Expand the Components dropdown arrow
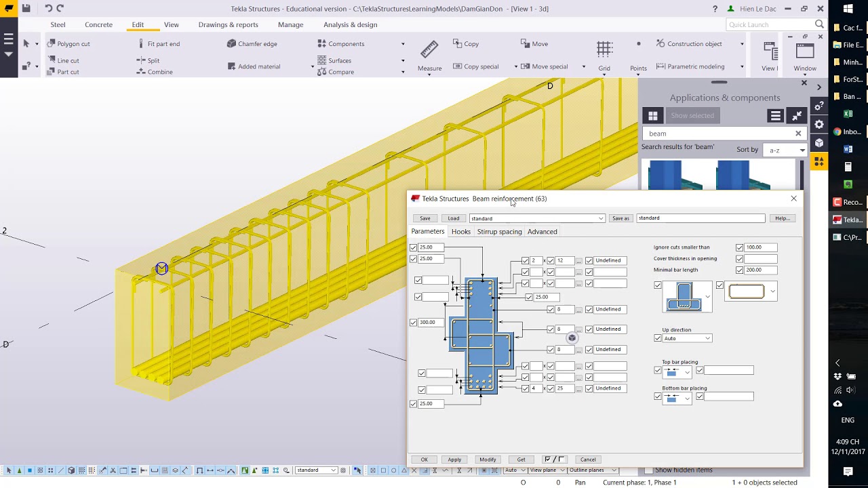The height and width of the screenshot is (488, 868). click(403, 44)
